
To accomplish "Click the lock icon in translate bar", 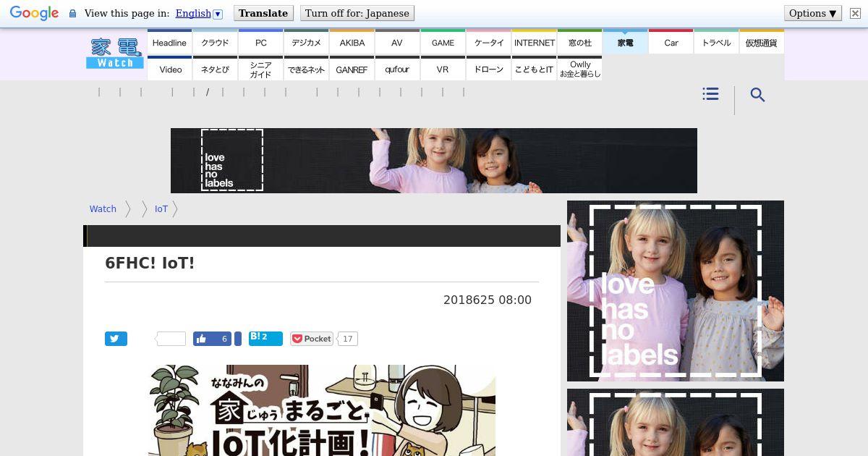I will click(72, 13).
